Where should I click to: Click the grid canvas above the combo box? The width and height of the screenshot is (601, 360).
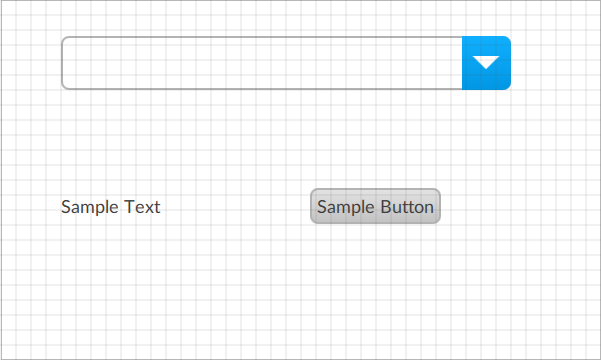point(286,18)
